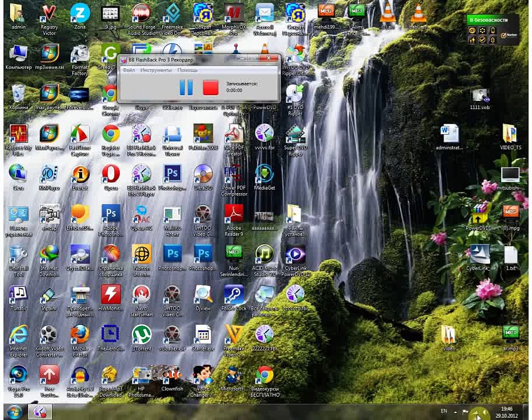This screenshot has height=420, width=532.
Task: Select the ACID Music Studio icon
Action: [x=264, y=261]
